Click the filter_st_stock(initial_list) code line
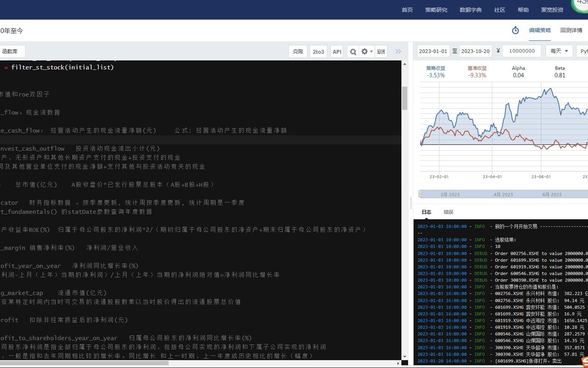 pos(62,67)
